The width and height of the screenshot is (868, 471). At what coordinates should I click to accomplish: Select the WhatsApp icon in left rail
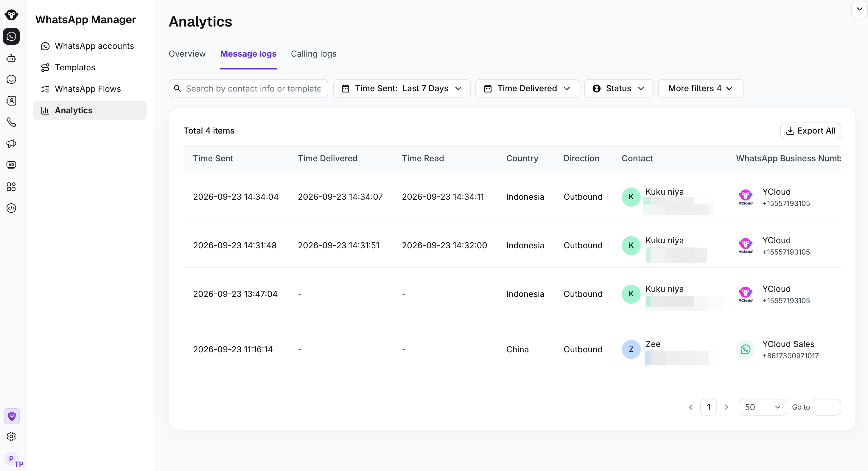(11, 36)
